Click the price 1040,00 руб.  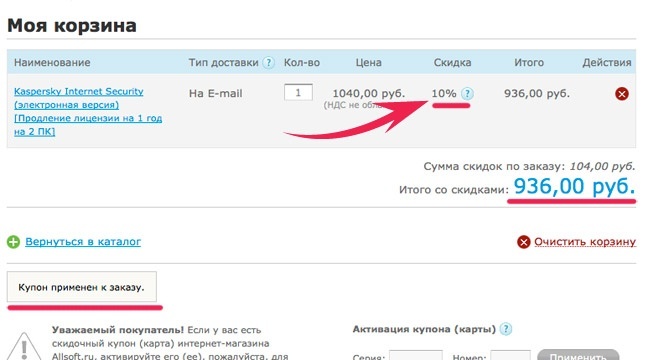[x=369, y=93]
